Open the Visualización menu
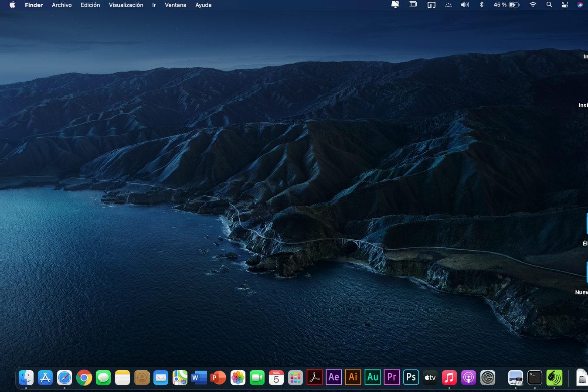 [126, 5]
